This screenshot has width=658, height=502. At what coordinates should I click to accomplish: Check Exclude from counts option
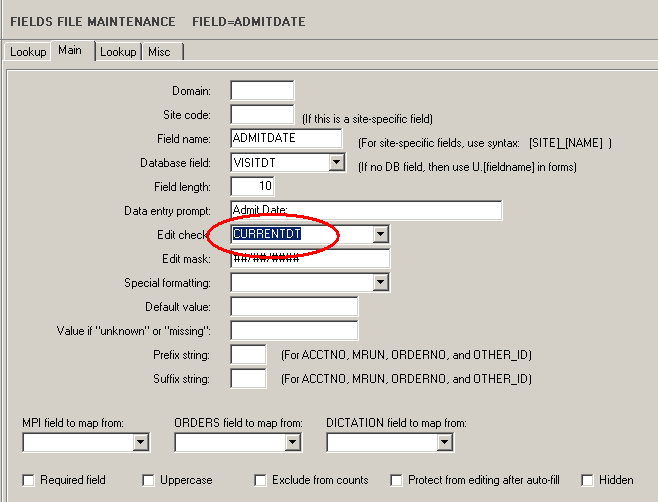coord(260,480)
